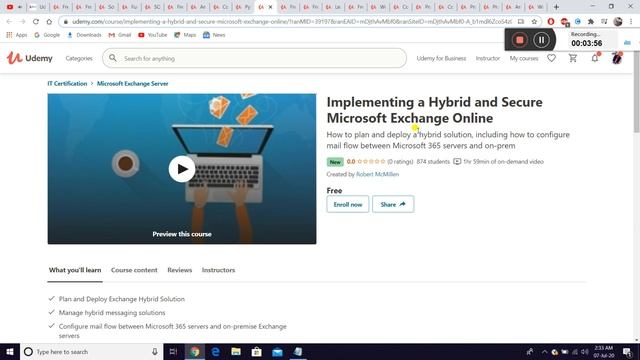
Task: Bookmark this page with the star icon
Action: point(534,21)
